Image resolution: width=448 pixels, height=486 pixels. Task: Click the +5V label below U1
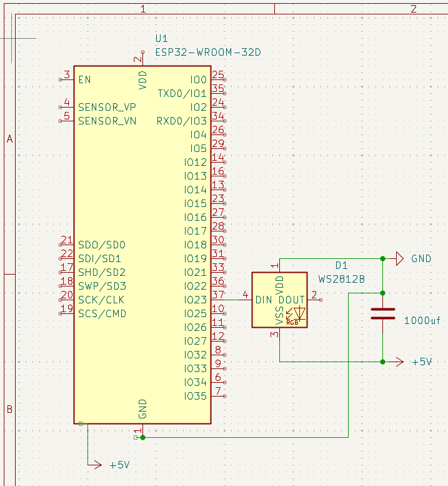119,465
